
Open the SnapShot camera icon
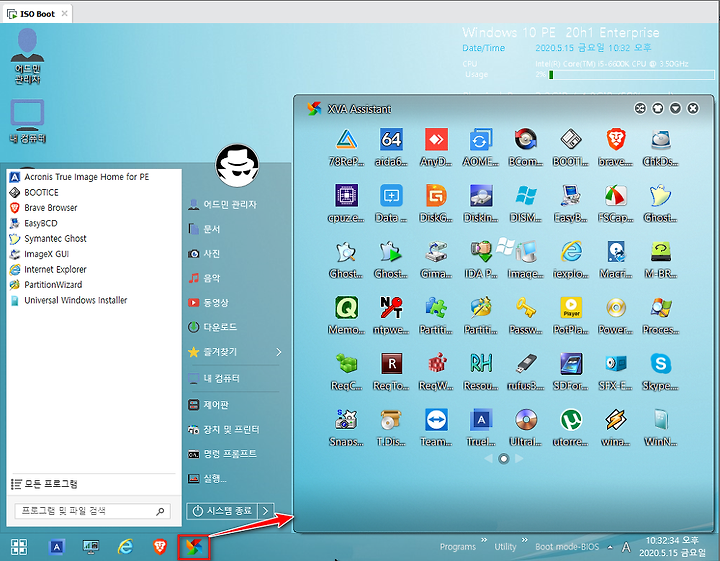coord(347,420)
